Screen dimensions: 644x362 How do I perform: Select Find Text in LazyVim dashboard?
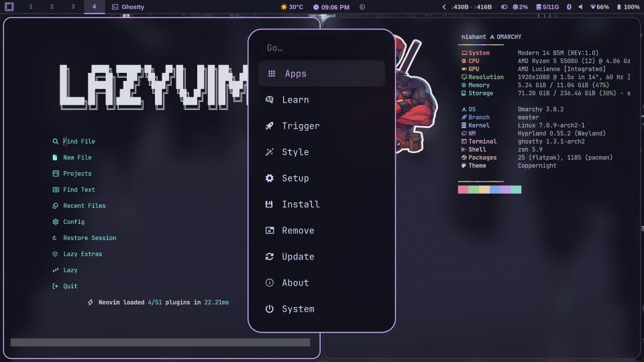point(79,190)
